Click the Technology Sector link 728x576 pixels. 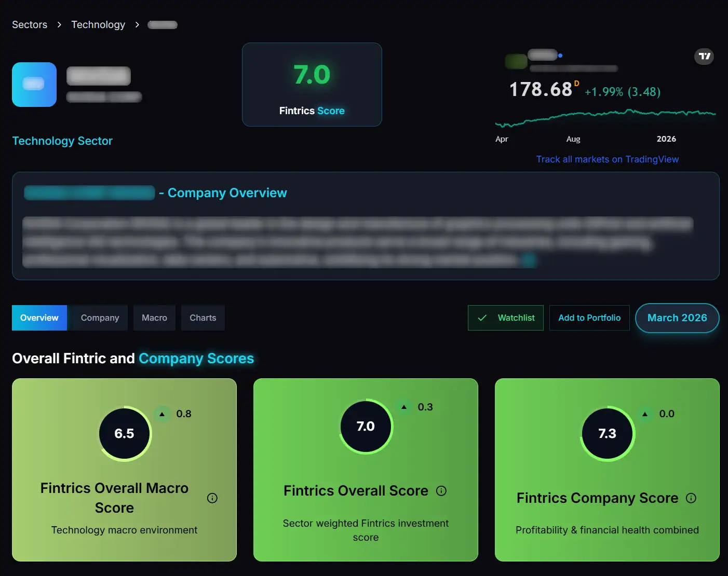(x=62, y=141)
